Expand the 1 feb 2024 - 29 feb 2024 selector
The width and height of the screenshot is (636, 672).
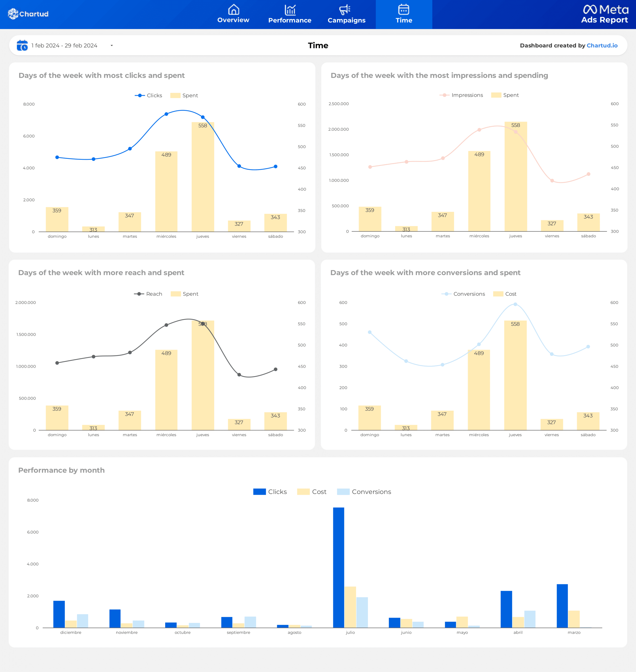pos(64,45)
